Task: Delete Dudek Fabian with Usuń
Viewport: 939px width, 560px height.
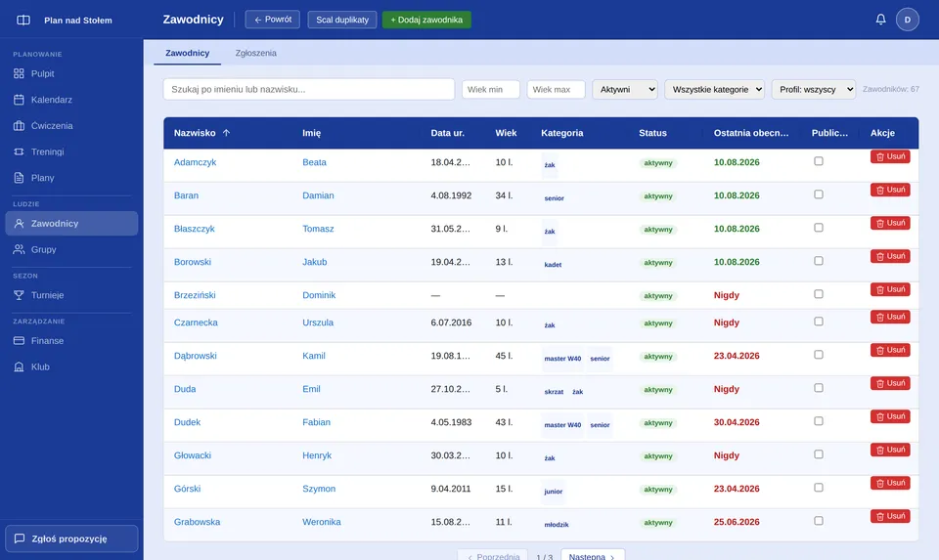Action: (x=890, y=415)
